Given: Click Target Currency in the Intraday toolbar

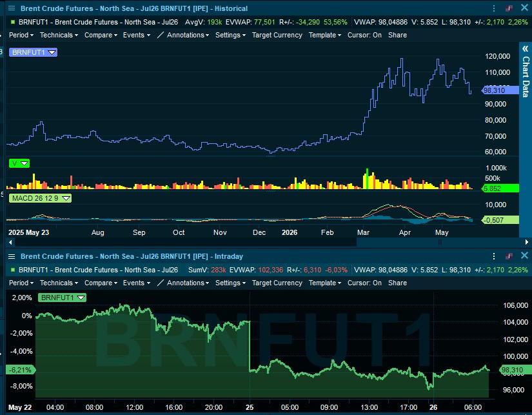Looking at the screenshot, I should (x=277, y=283).
